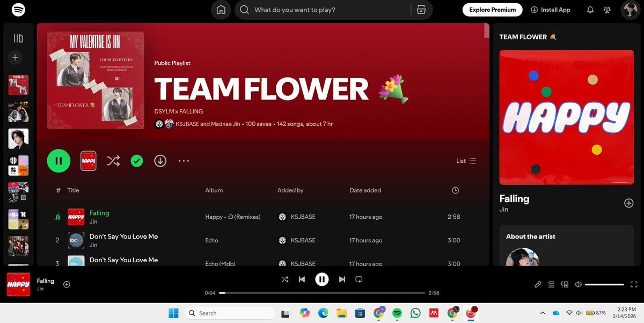Open Connect to a device icon
Viewport: 644px width, 323px height.
click(565, 284)
